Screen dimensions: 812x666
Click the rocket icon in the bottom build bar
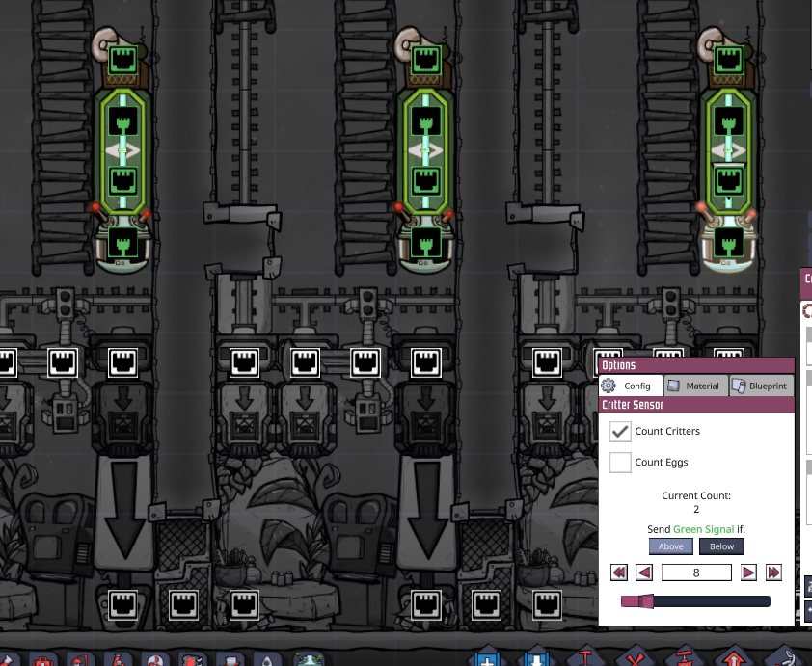pyautogui.click(x=268, y=658)
